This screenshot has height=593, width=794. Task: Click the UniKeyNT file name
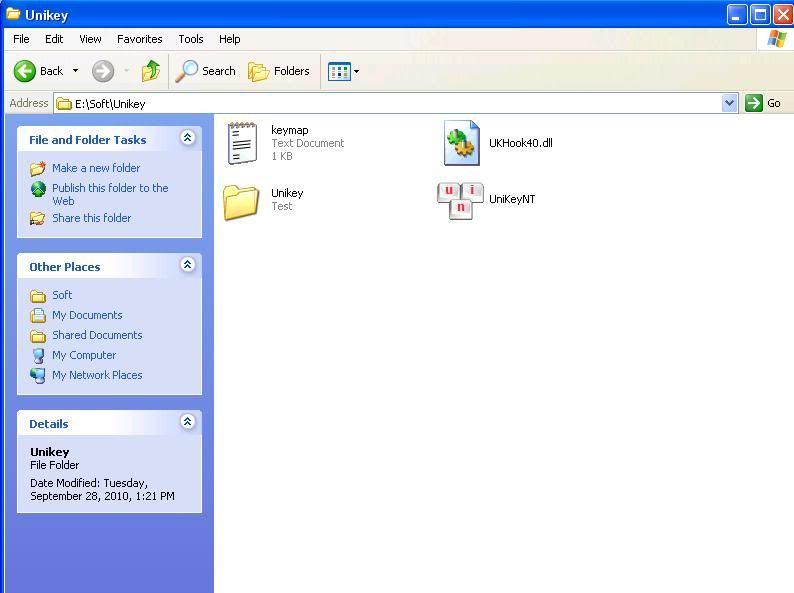[x=512, y=199]
